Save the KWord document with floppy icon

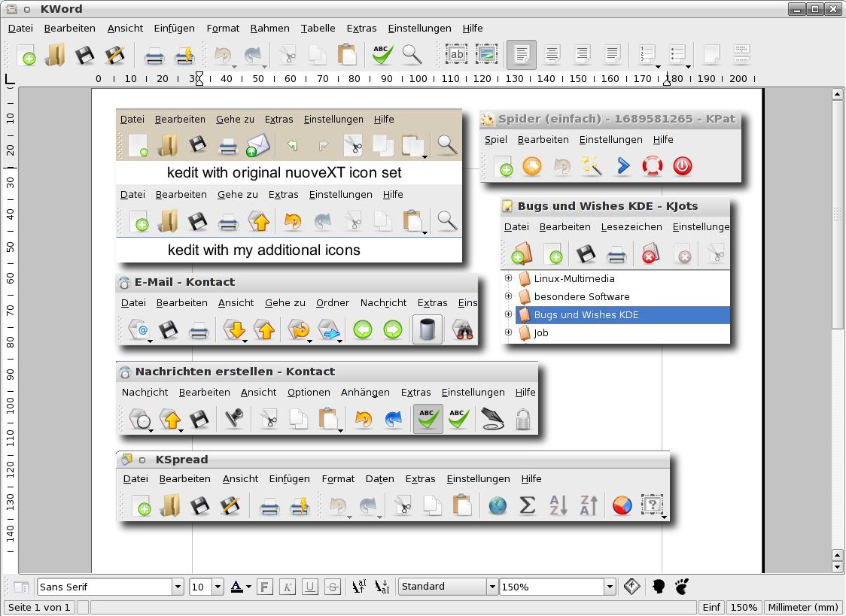coord(85,55)
